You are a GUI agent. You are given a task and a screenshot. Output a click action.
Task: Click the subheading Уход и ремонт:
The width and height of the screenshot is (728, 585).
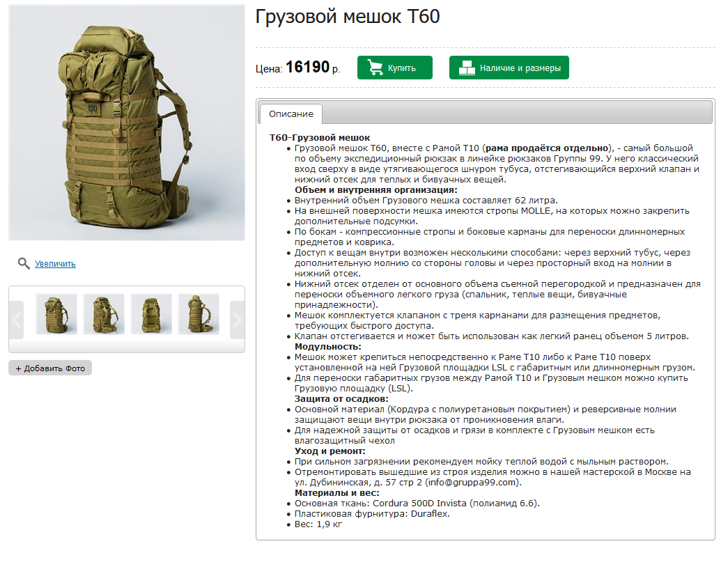(330, 451)
